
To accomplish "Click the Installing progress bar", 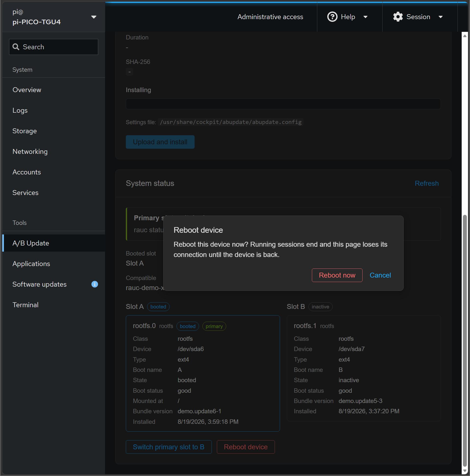I will (x=283, y=104).
